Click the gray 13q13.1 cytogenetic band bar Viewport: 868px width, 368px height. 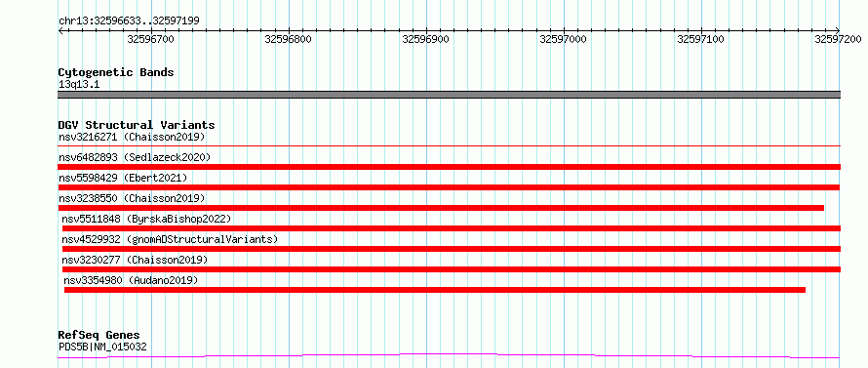[x=449, y=95]
